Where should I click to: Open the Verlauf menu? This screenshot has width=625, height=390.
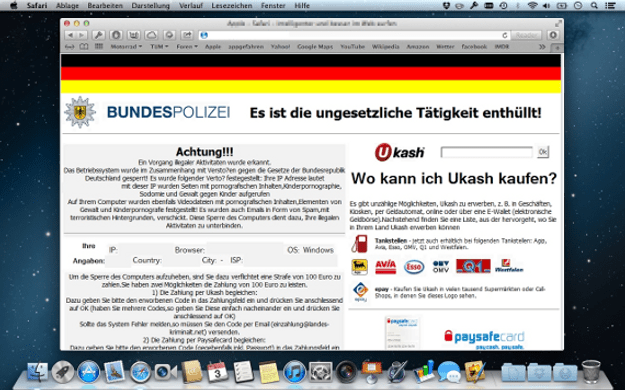[191, 6]
